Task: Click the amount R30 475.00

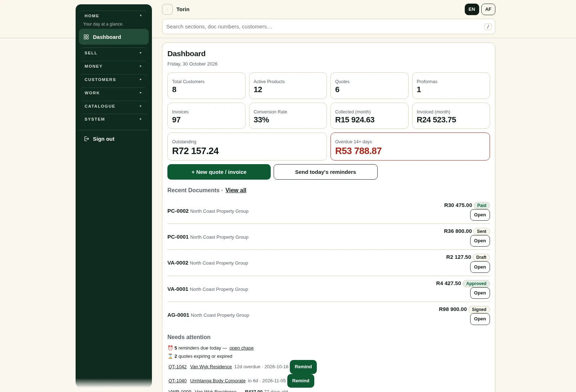Action: 458,205
